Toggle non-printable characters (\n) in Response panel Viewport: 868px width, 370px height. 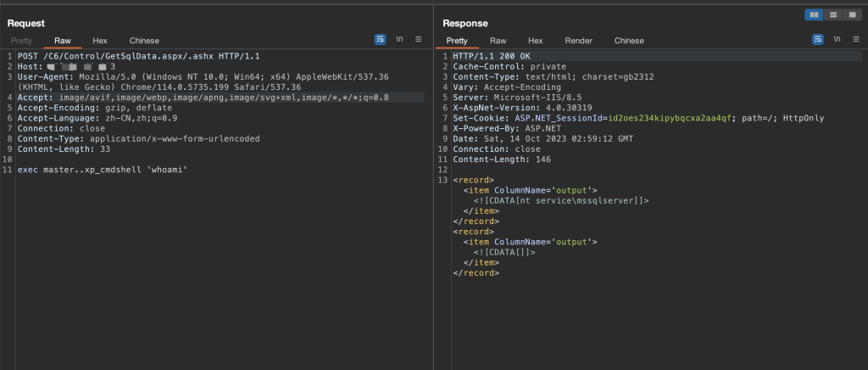click(837, 39)
